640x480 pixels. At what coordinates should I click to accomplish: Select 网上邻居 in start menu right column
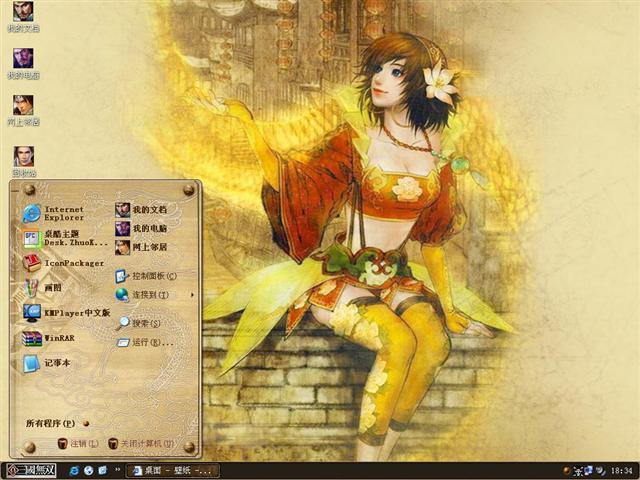pos(141,247)
